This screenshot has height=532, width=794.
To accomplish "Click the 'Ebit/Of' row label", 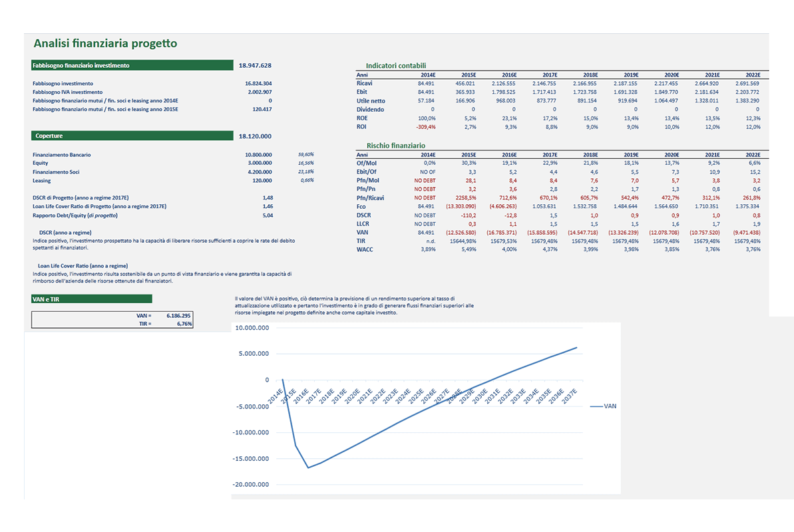I will click(x=366, y=172).
